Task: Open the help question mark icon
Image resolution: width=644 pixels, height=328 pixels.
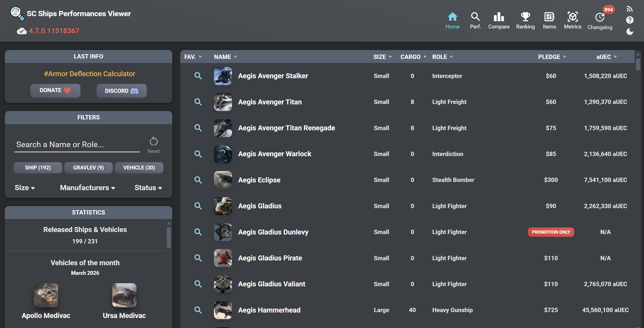Action: (630, 20)
